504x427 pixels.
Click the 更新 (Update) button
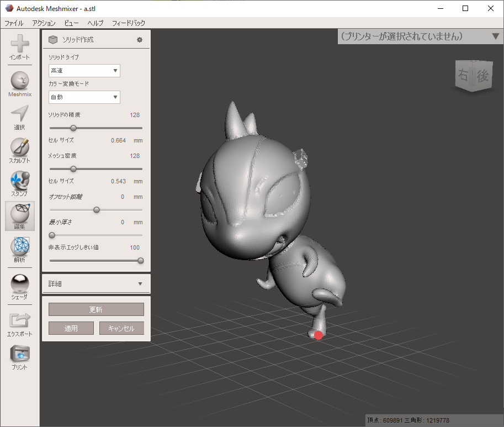[96, 309]
